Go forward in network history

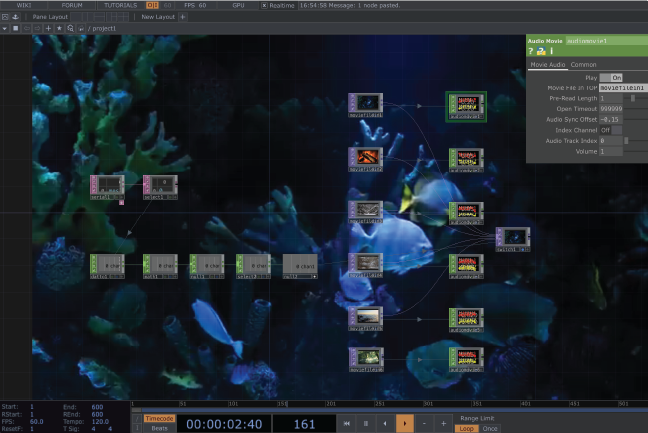pos(37,29)
